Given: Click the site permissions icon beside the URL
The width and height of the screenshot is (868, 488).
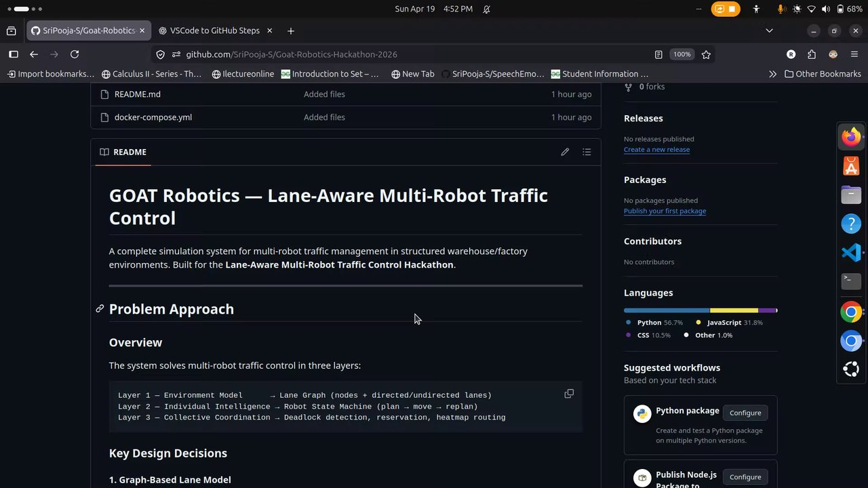Looking at the screenshot, I should (x=176, y=54).
